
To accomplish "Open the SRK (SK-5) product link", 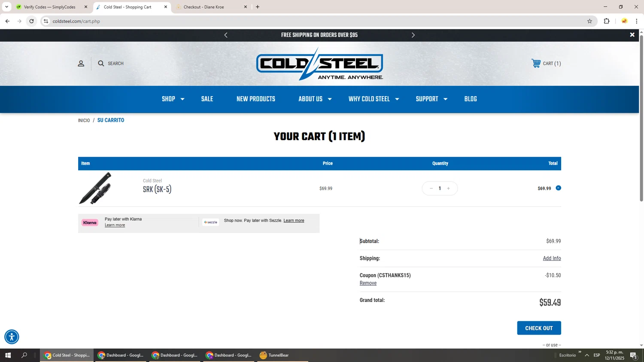I will [157, 190].
